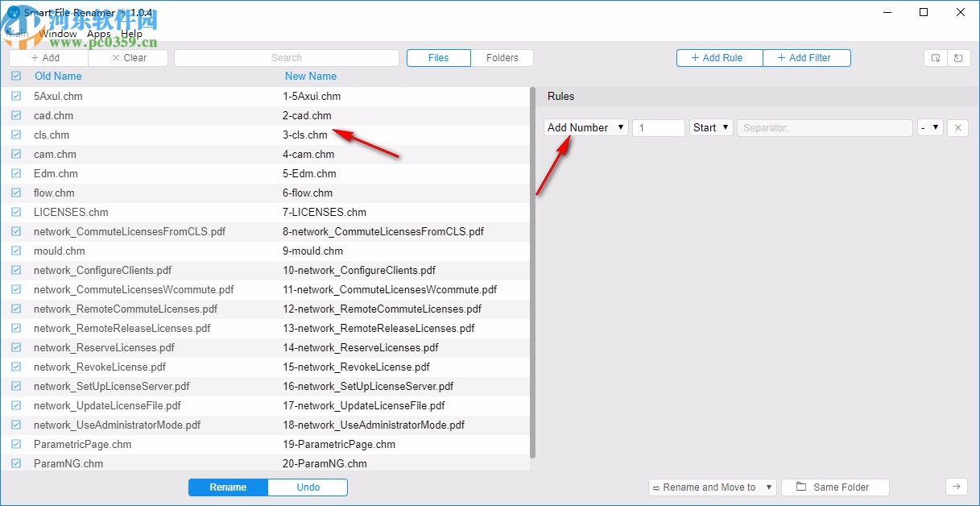This screenshot has height=506, width=980.
Task: Click the plus icon on Add Filter
Action: pos(780,57)
